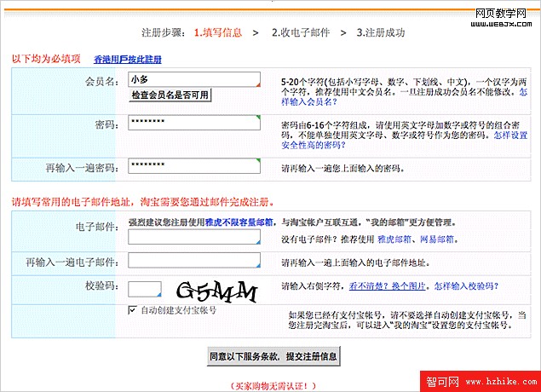541x392 pixels.
Task: Submit with 同意以下服务条款,提交注册信息 button
Action: 275,355
